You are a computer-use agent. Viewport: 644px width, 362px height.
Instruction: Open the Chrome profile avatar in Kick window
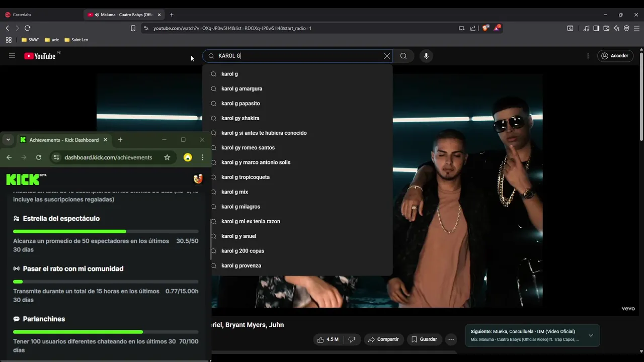(188, 157)
